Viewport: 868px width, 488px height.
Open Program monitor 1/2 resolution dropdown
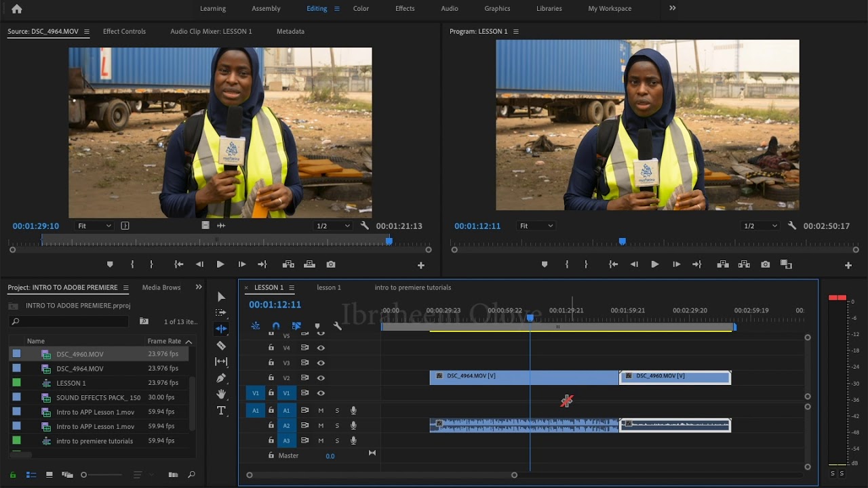coord(760,226)
